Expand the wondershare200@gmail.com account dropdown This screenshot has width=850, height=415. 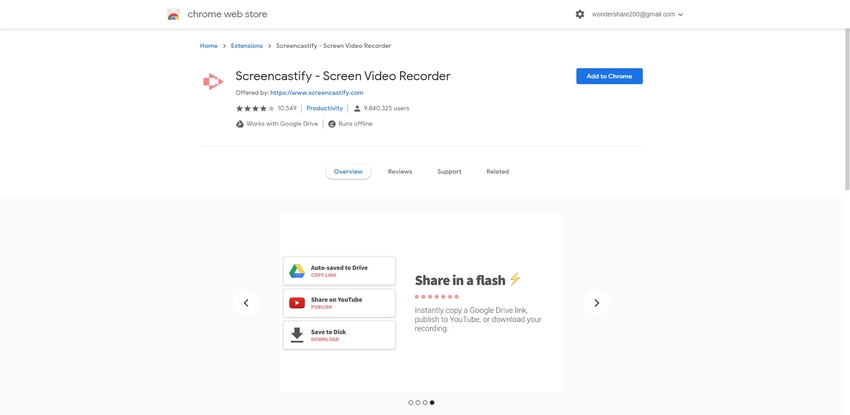pos(637,15)
